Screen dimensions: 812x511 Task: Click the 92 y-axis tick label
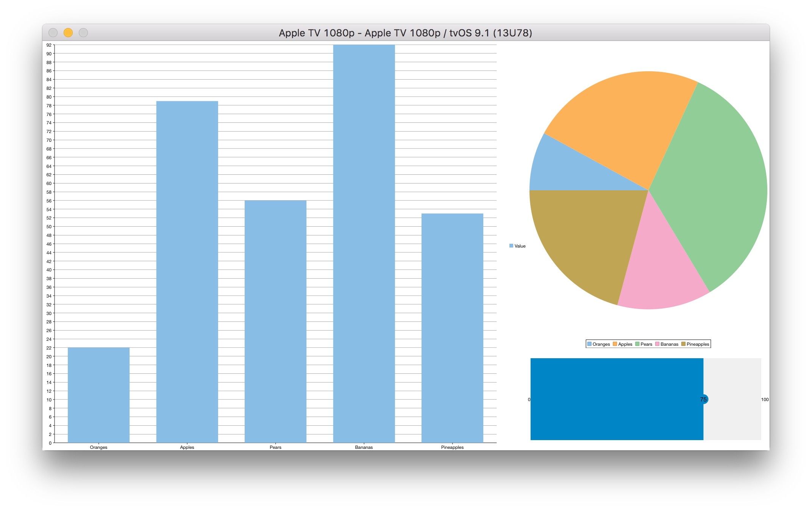tap(49, 45)
